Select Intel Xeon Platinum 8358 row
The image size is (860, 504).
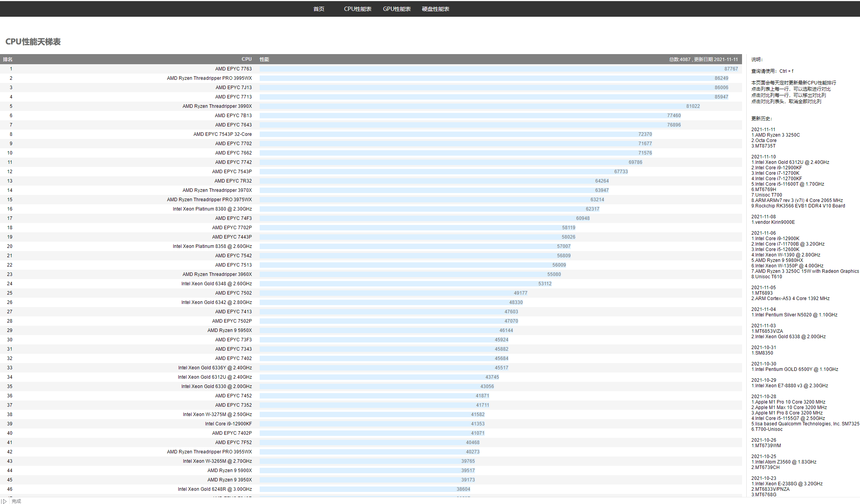[x=371, y=246]
